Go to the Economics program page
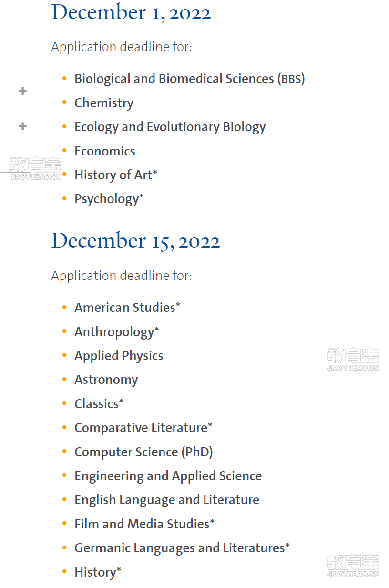389x588 pixels. [105, 151]
